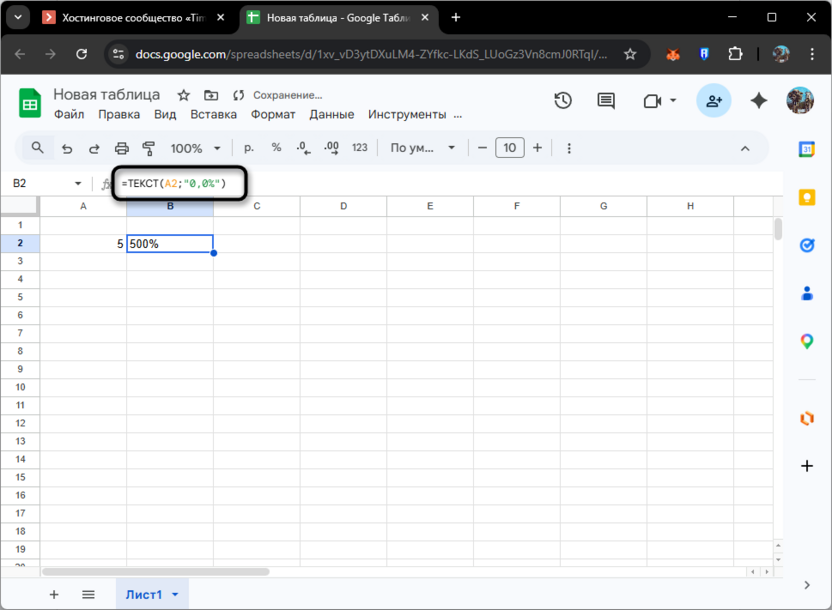This screenshot has width=832, height=610.
Task: Open the Файл menu
Action: [69, 115]
